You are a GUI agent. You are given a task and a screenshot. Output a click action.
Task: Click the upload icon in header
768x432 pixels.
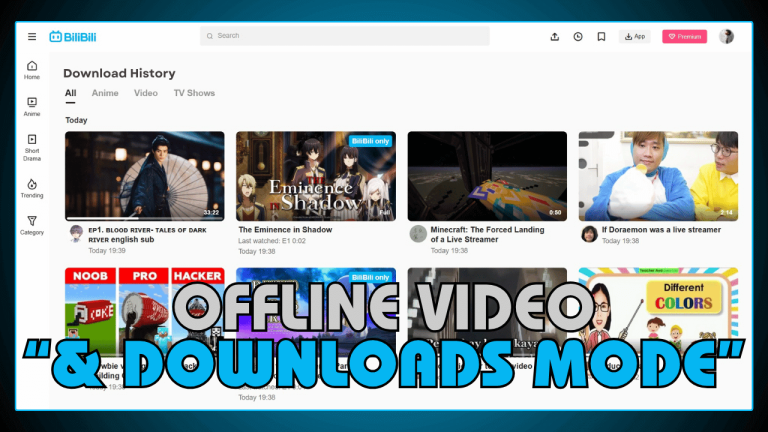pyautogui.click(x=555, y=37)
